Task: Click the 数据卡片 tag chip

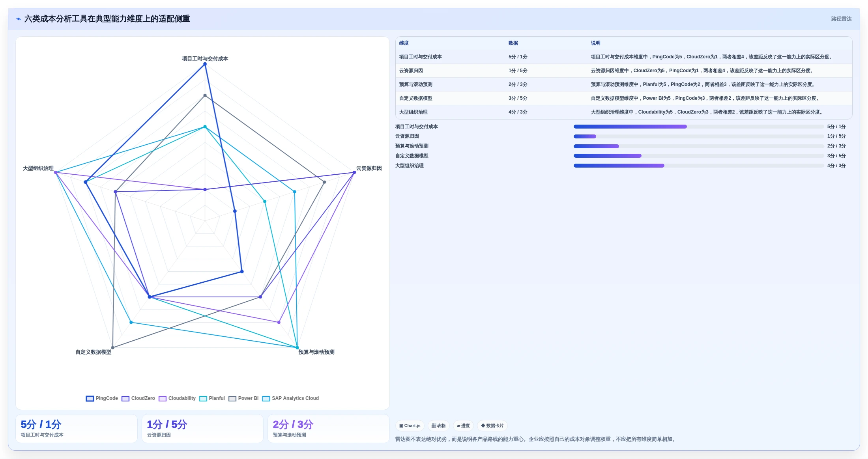Action: [x=492, y=426]
